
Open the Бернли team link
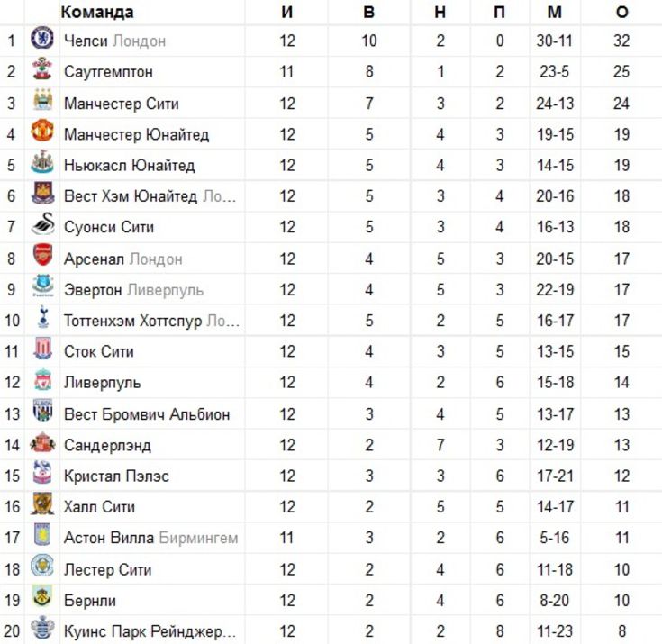90,601
